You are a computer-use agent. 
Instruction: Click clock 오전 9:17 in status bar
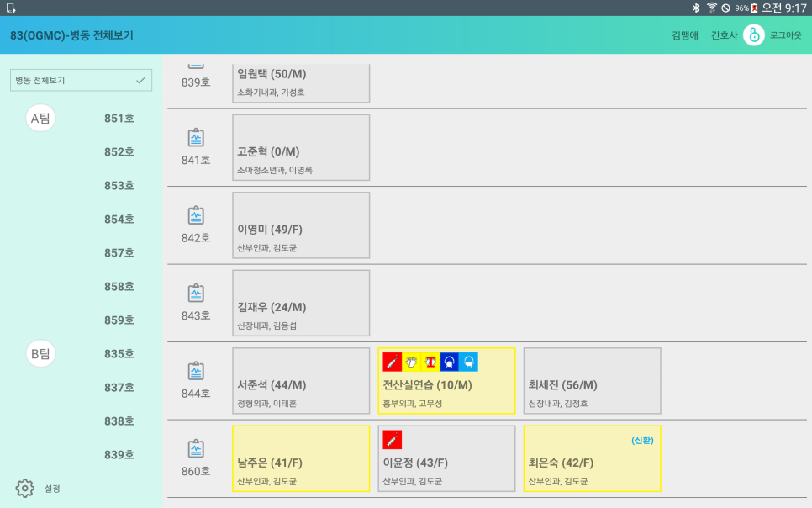click(x=784, y=8)
